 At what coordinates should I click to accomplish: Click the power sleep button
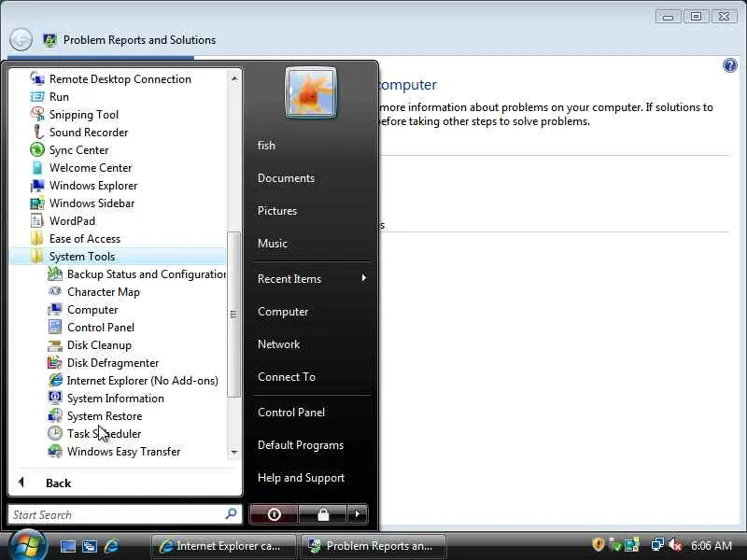274,514
